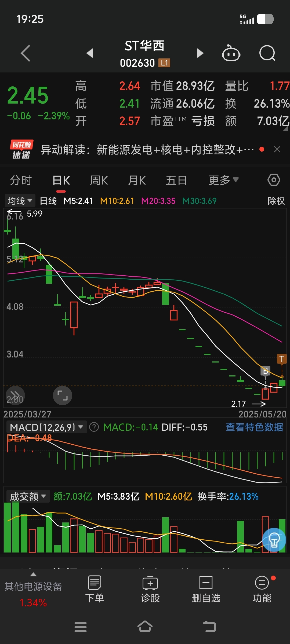Image resolution: width=290 pixels, height=644 pixels.
Task: Tap the 换手率:26.13% label
Action: click(x=228, y=496)
